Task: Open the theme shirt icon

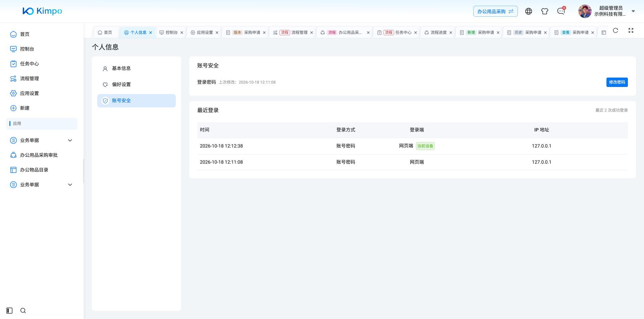Action: (x=545, y=11)
